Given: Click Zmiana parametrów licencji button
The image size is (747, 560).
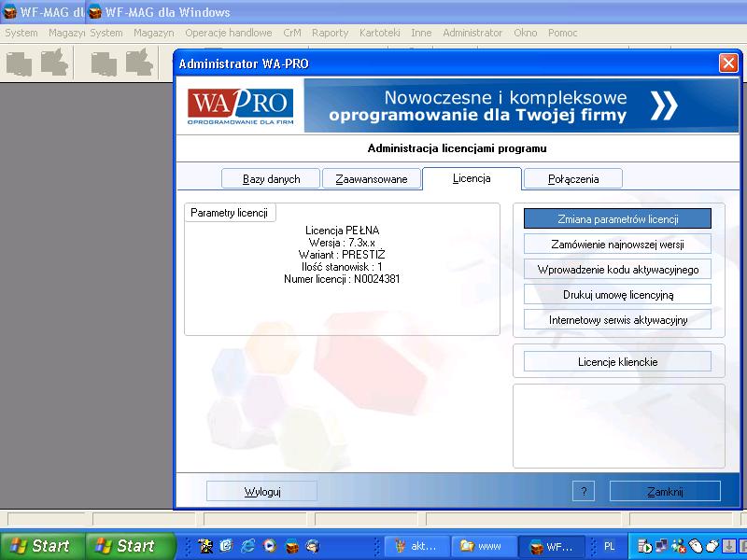Looking at the screenshot, I should coord(617,218).
